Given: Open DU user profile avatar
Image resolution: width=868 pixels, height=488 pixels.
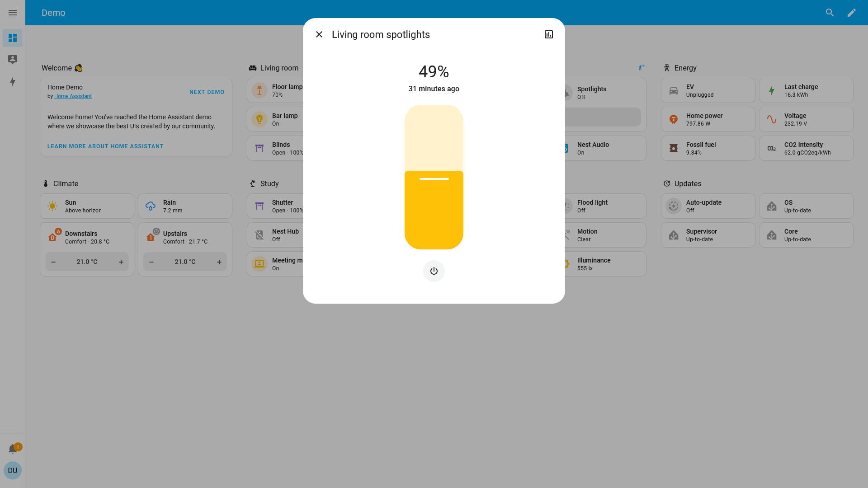Looking at the screenshot, I should pyautogui.click(x=13, y=470).
